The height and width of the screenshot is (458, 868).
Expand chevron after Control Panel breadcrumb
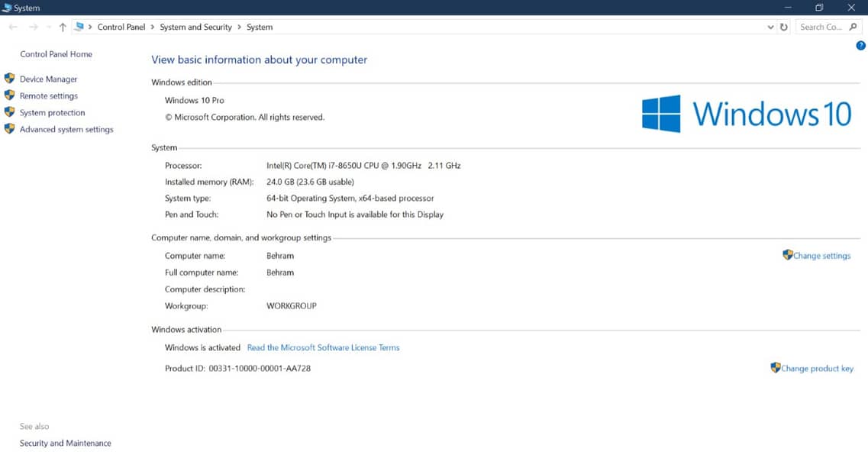pyautogui.click(x=153, y=27)
